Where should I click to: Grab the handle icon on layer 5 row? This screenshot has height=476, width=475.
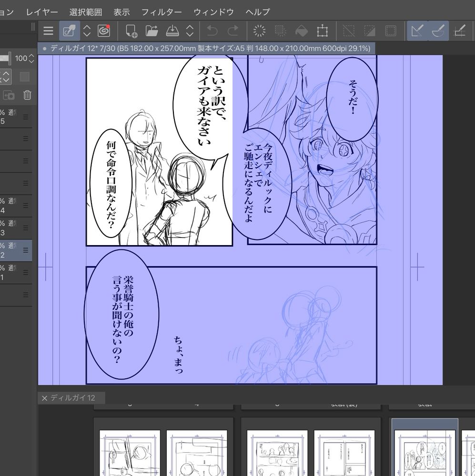[26, 117]
